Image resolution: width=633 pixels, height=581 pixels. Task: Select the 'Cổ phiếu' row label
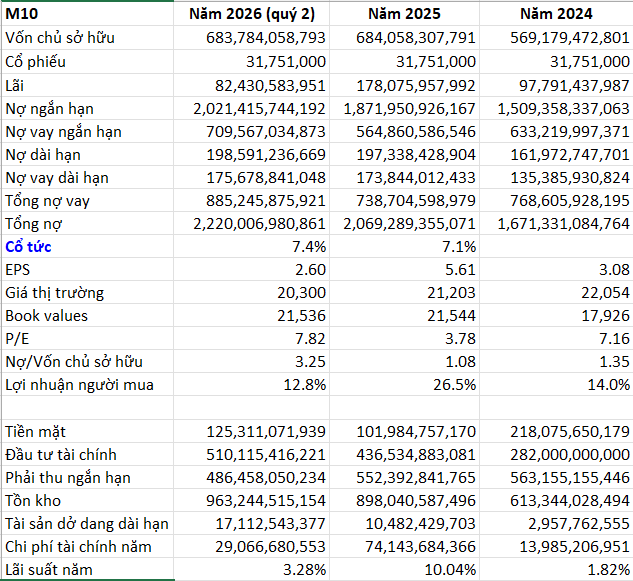click(88, 62)
